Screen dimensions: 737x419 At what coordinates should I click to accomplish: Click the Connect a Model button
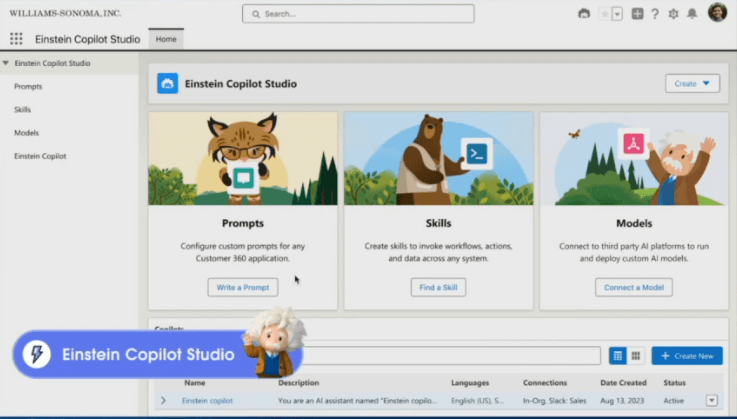[x=634, y=287]
